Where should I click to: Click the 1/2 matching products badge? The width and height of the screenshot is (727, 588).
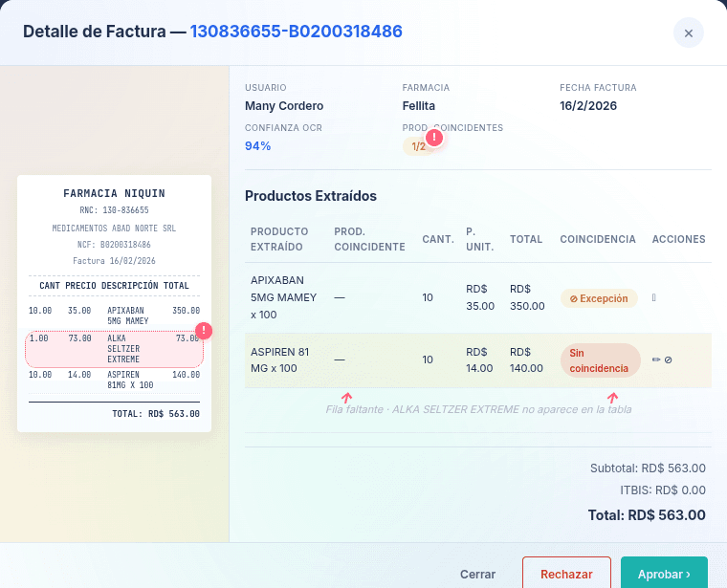[x=418, y=146]
